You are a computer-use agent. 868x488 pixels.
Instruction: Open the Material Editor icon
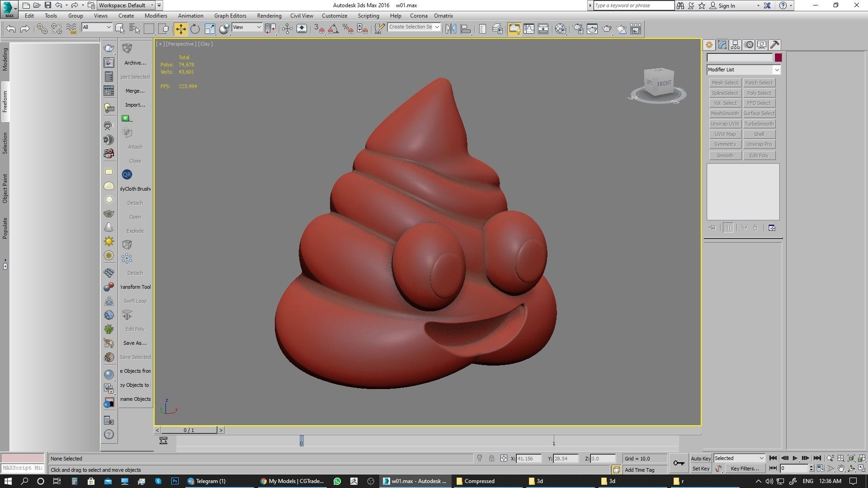[x=561, y=29]
